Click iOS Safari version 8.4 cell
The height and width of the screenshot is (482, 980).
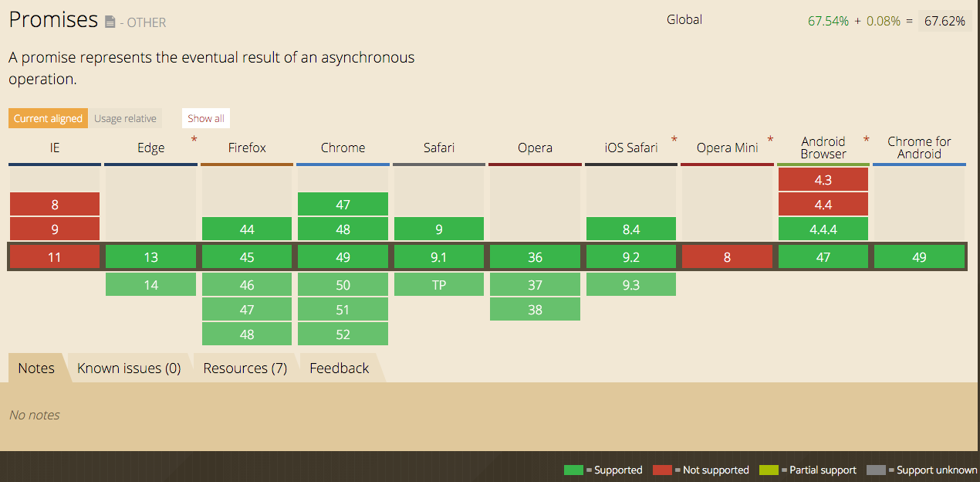[631, 229]
